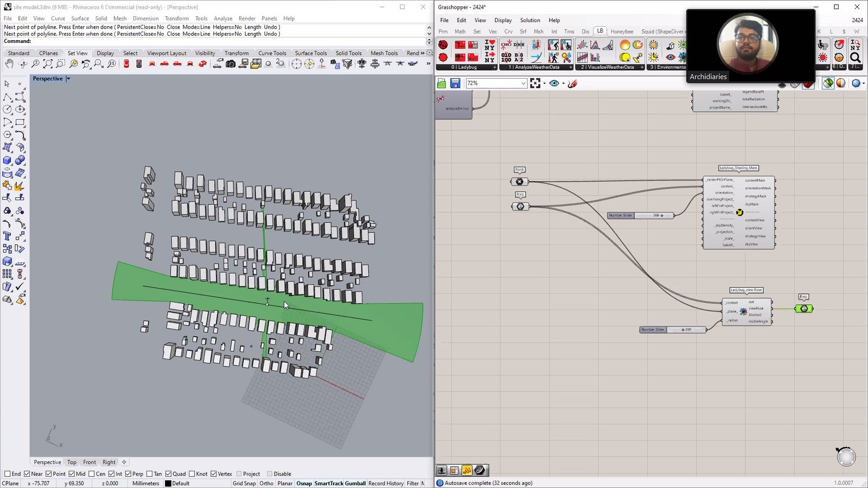Disable the Quad osnap checkbox
868x488 pixels.
pos(169,474)
